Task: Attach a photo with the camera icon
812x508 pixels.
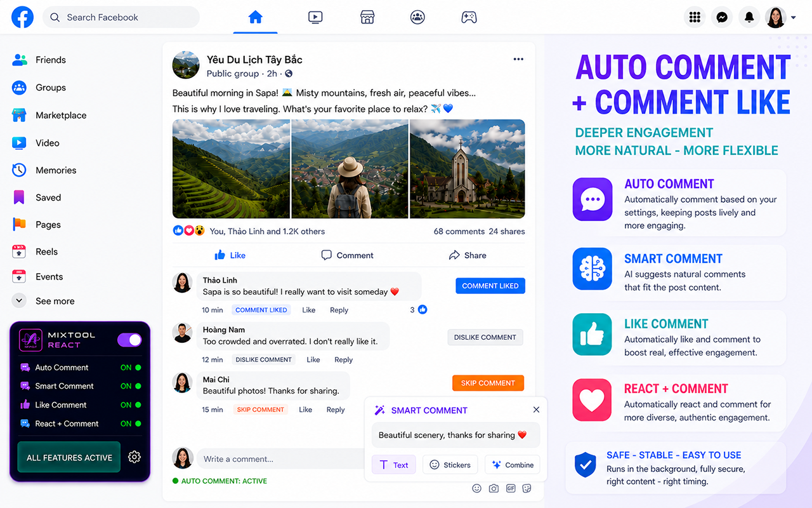Action: tap(494, 488)
